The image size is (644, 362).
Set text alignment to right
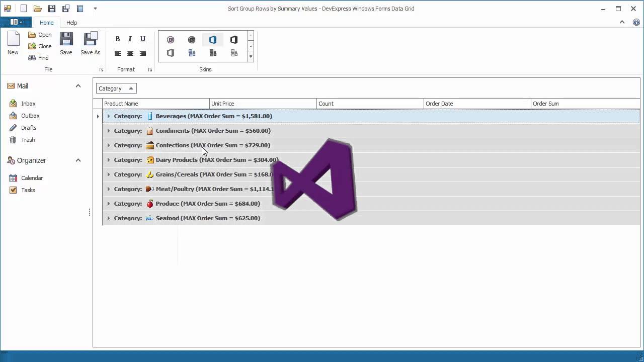pos(143,54)
